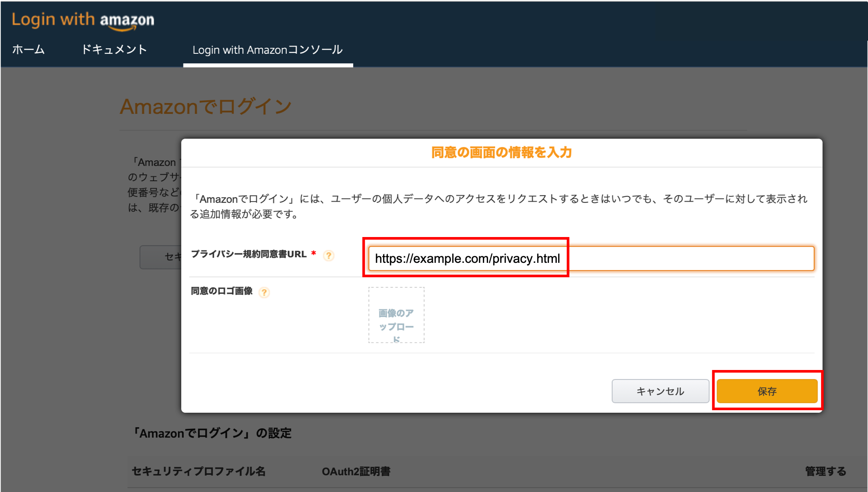Click the orange question mark beside the logo field
The image size is (868, 492).
[264, 292]
